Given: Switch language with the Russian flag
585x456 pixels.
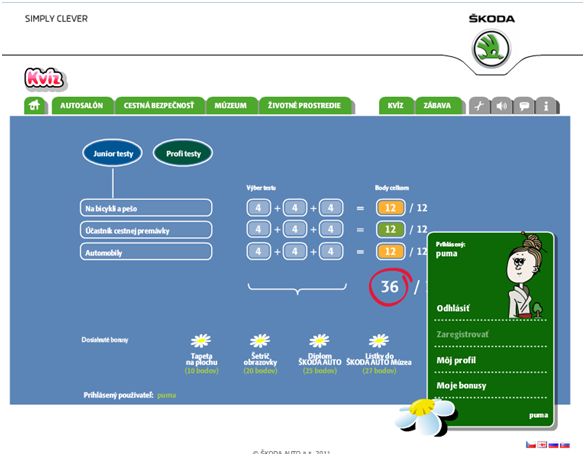Looking at the screenshot, I should tap(553, 445).
